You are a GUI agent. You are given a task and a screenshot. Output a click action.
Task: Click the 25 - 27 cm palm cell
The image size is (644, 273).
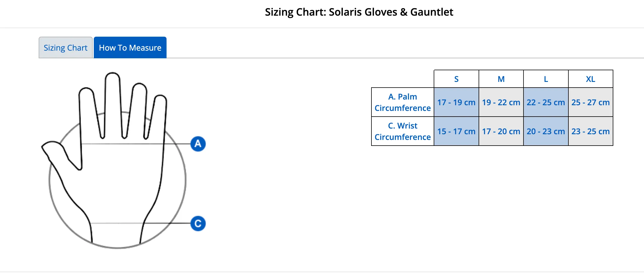pos(591,102)
